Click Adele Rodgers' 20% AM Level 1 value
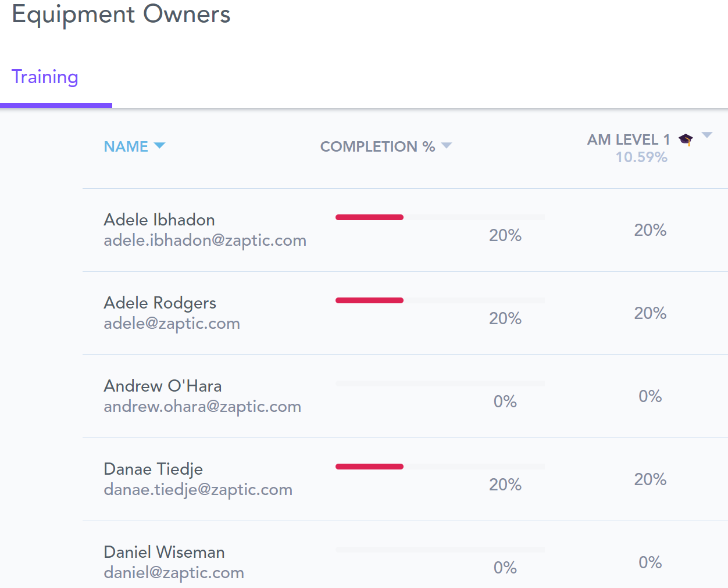This screenshot has height=588, width=728. 650,313
